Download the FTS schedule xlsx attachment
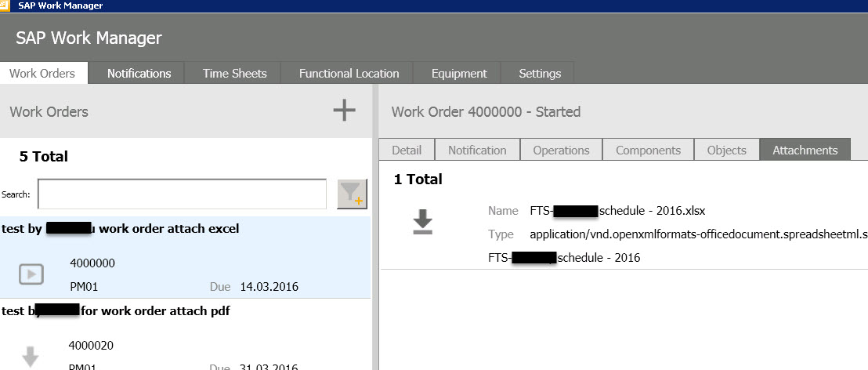The width and height of the screenshot is (868, 370). click(x=423, y=222)
